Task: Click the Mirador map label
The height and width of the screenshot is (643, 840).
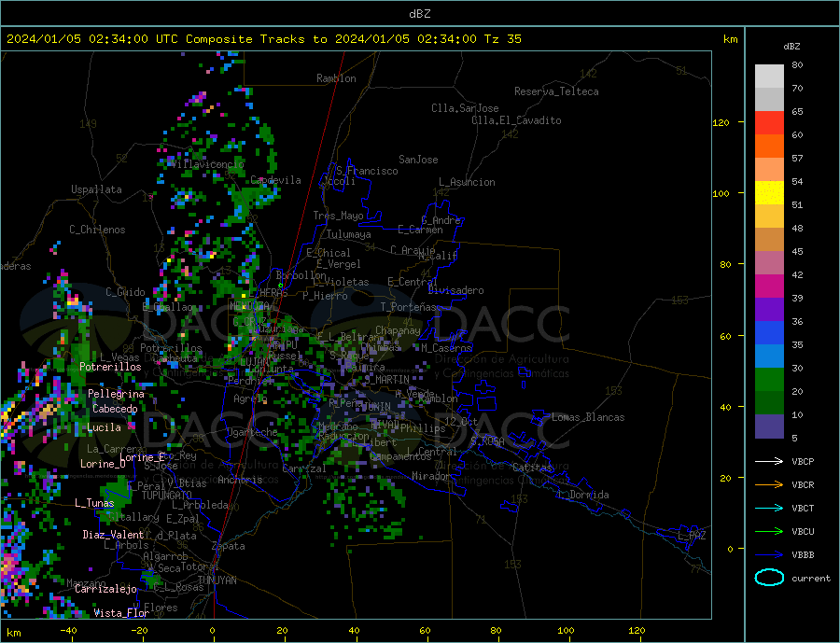Action: (x=431, y=476)
